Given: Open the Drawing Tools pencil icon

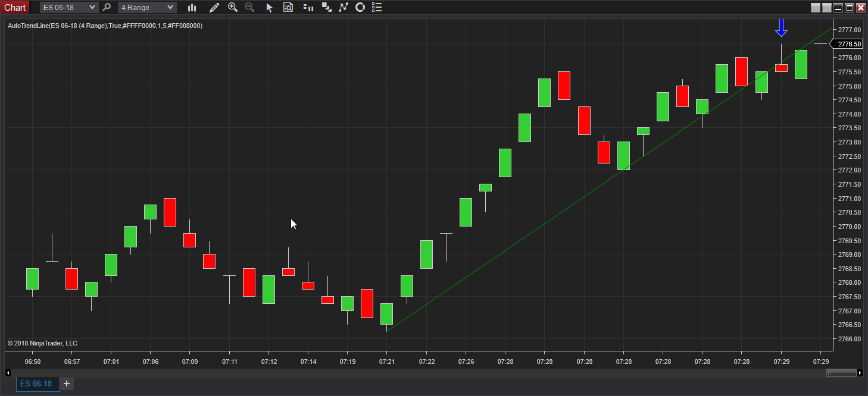Looking at the screenshot, I should [214, 7].
